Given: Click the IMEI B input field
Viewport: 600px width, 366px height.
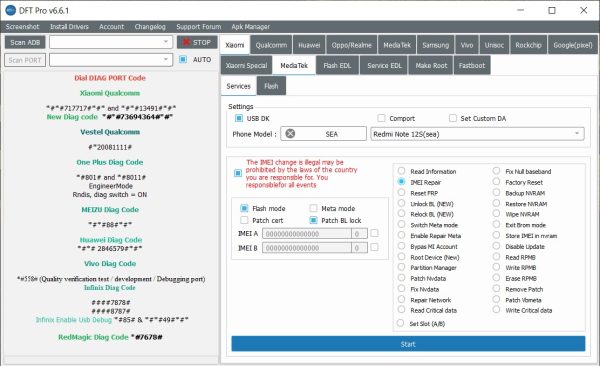Looking at the screenshot, I should pos(307,248).
